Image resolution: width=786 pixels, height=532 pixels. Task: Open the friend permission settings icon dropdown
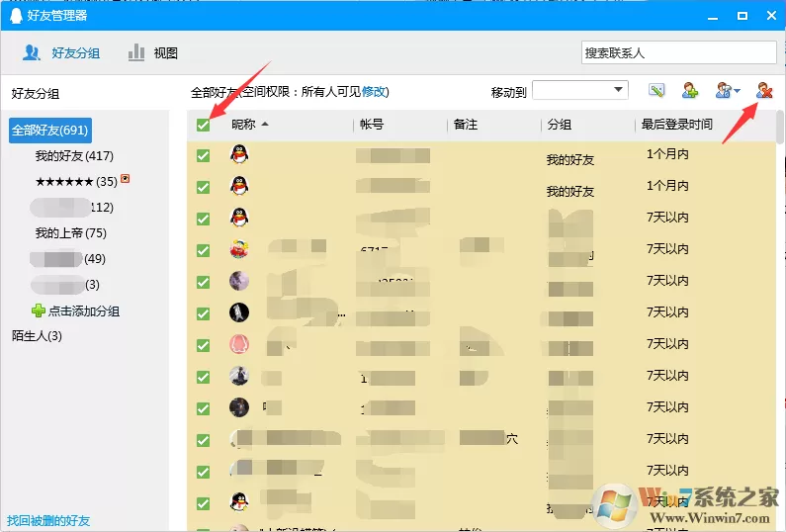[x=728, y=91]
